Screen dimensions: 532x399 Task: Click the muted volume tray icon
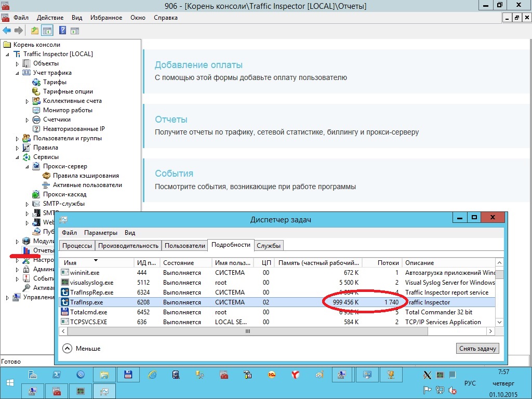point(452,391)
